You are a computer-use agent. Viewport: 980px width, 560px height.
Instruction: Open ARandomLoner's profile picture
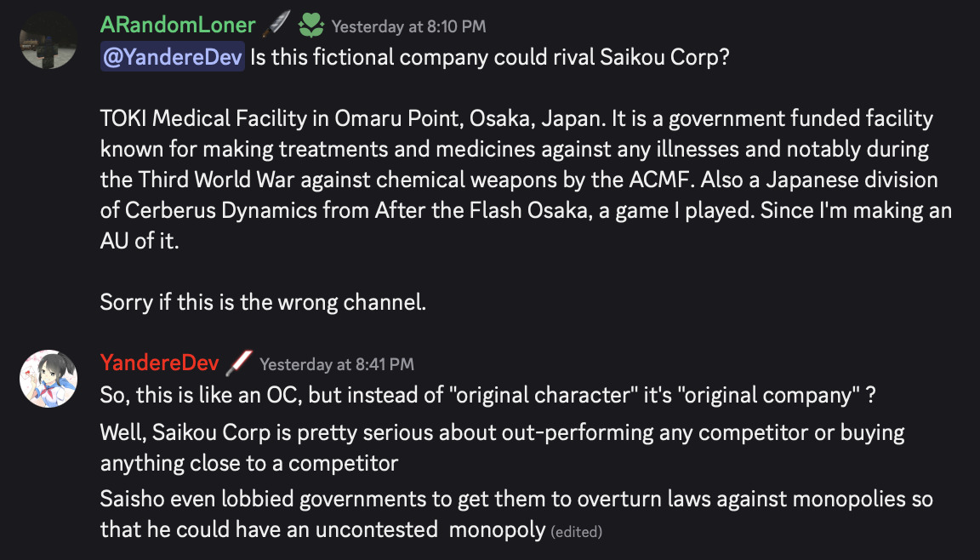point(48,41)
